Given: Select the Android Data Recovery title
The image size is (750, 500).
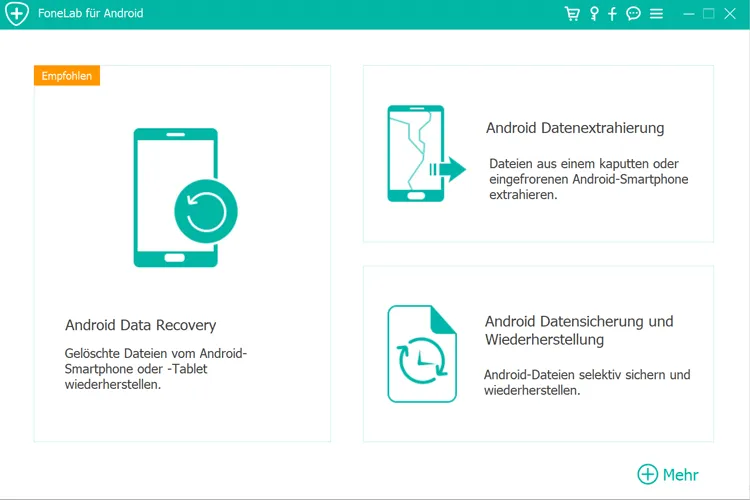Looking at the screenshot, I should click(140, 325).
